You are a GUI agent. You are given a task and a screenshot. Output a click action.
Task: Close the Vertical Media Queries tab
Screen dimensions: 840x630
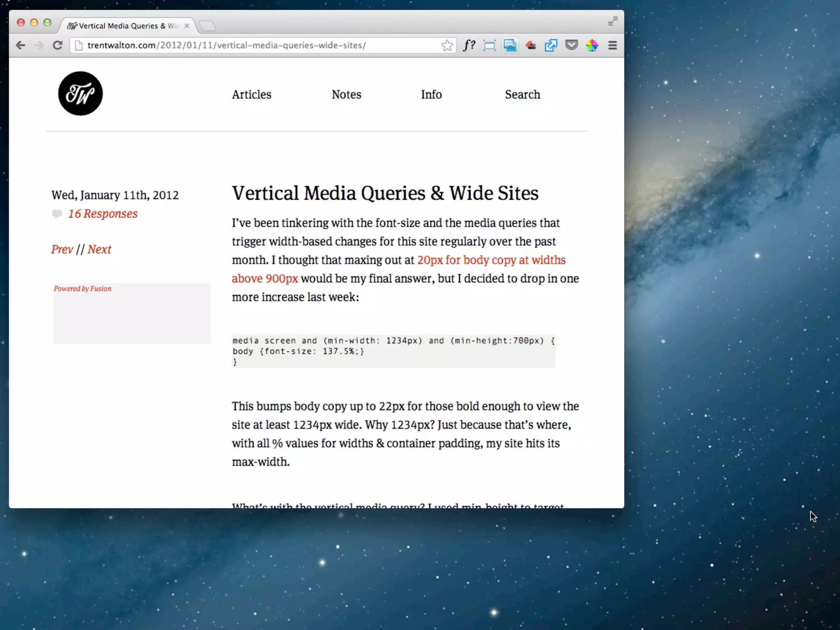tap(187, 26)
